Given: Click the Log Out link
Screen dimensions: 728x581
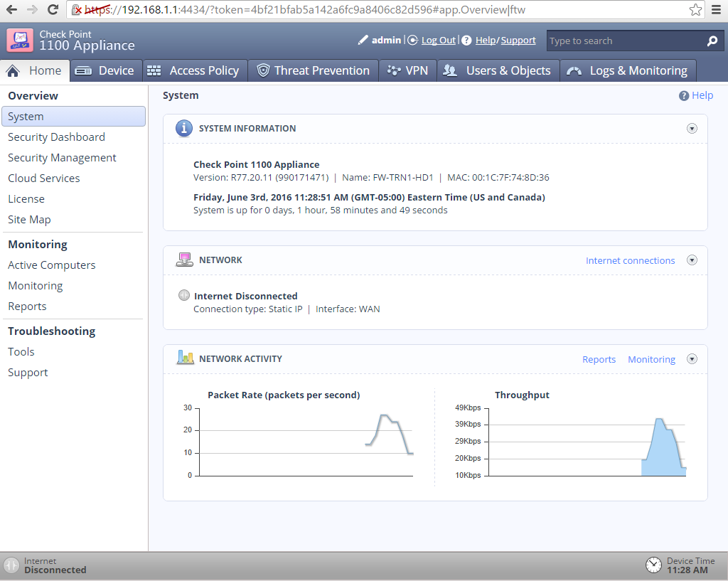Looking at the screenshot, I should point(438,41).
